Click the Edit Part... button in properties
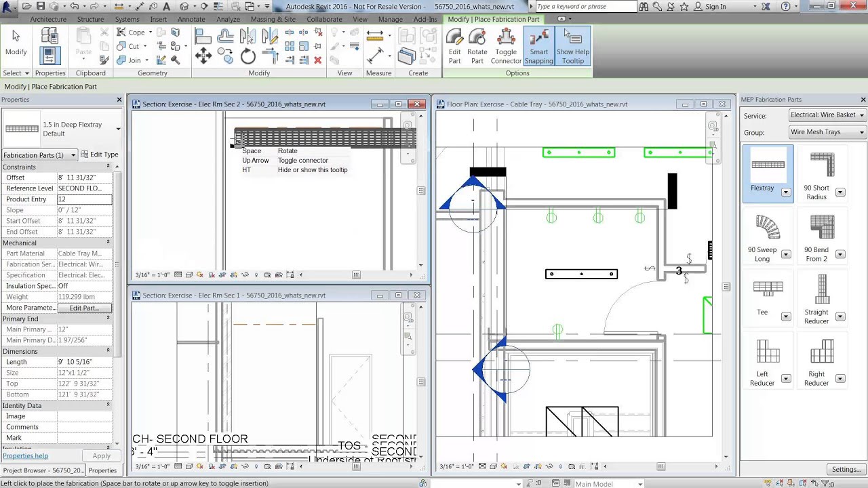Image resolution: width=868 pixels, height=488 pixels. coord(84,308)
